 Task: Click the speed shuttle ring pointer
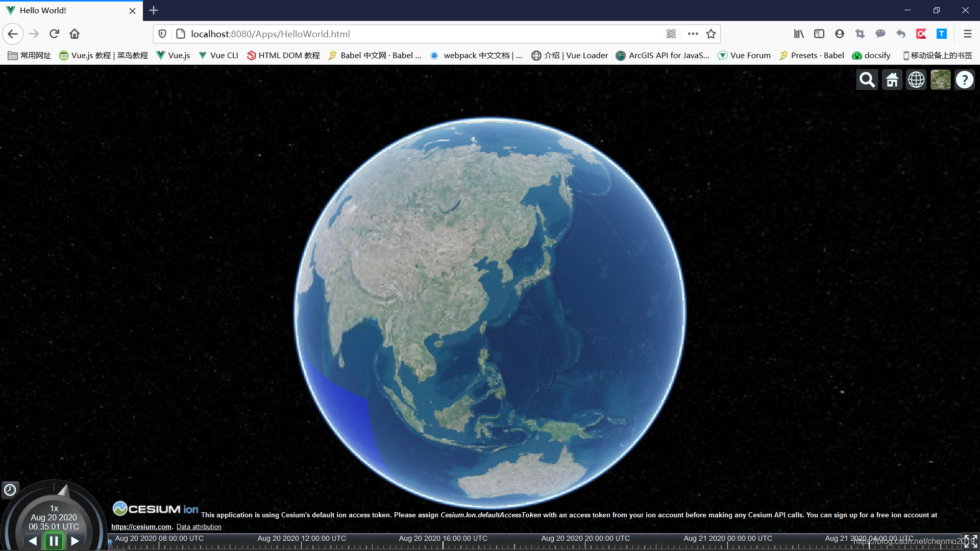click(x=64, y=491)
